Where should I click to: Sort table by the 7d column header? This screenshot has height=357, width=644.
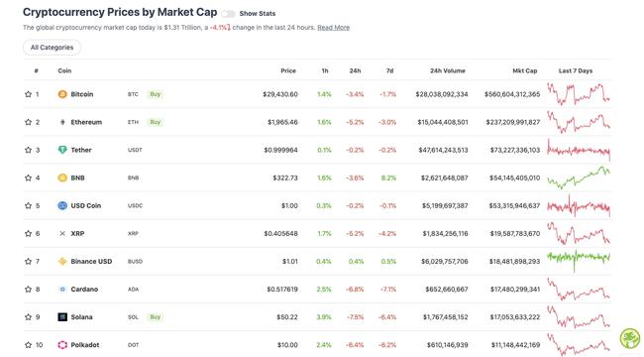389,70
